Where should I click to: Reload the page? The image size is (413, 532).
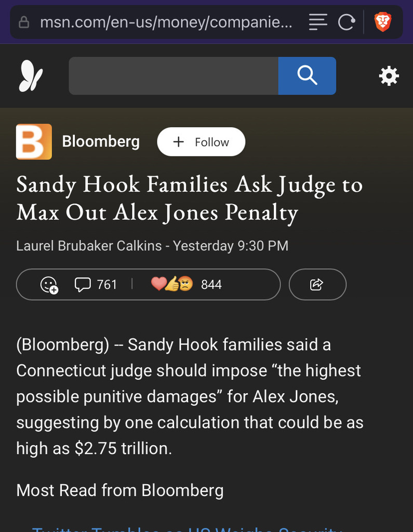click(x=346, y=22)
